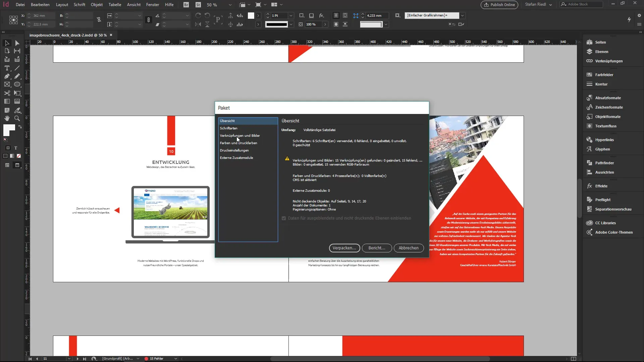The width and height of the screenshot is (644, 362).
Task: Select the Rectangle Frame tool
Action: pyautogui.click(x=7, y=84)
